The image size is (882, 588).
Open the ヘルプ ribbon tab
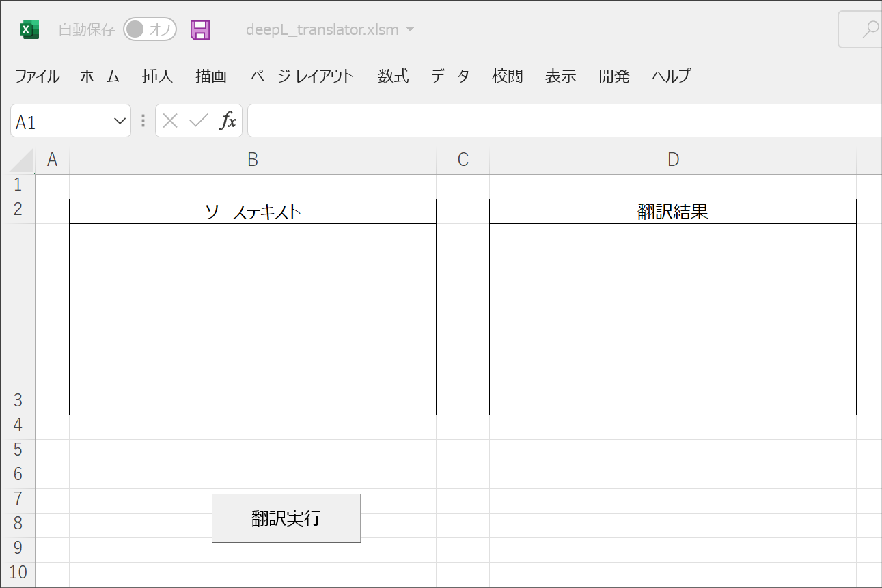pos(670,76)
